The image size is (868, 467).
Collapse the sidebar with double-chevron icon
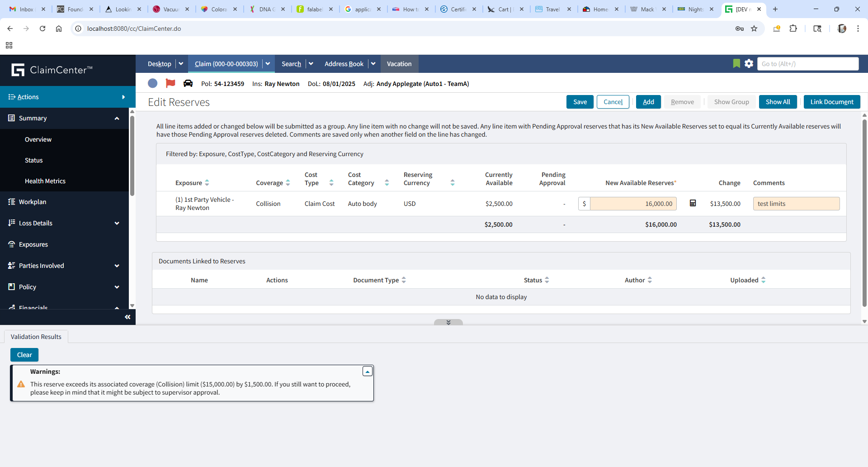click(x=127, y=317)
